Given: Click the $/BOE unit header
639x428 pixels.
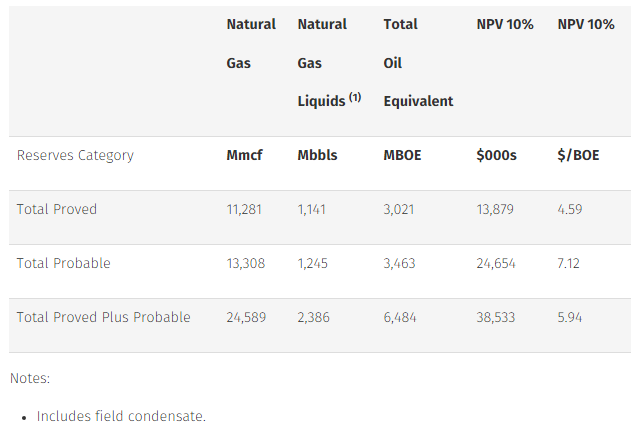Looking at the screenshot, I should (578, 155).
